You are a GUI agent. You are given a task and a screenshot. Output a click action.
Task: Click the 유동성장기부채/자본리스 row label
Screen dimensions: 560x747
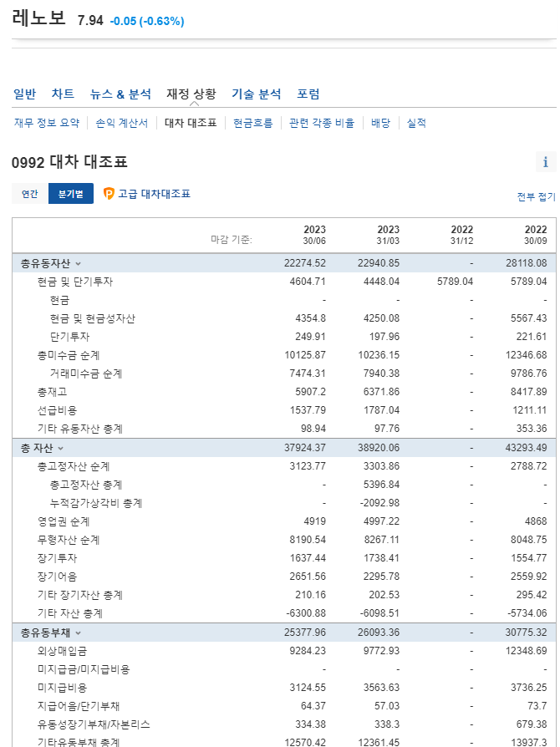(x=94, y=724)
